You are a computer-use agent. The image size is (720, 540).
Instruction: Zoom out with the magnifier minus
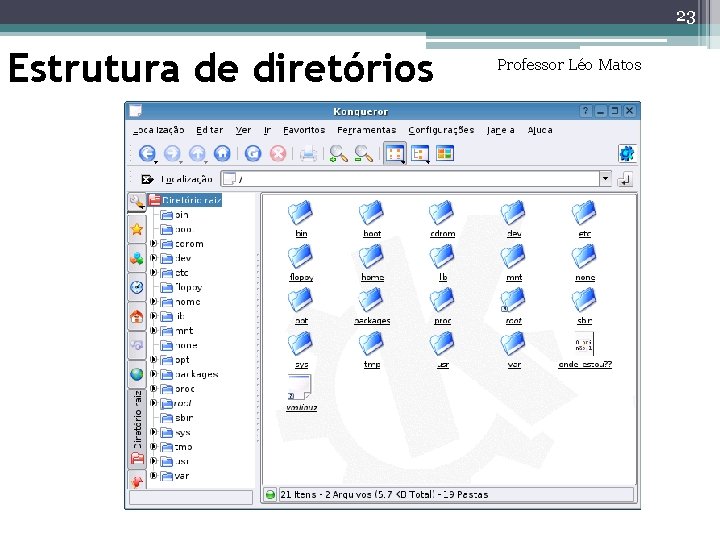coord(363,154)
